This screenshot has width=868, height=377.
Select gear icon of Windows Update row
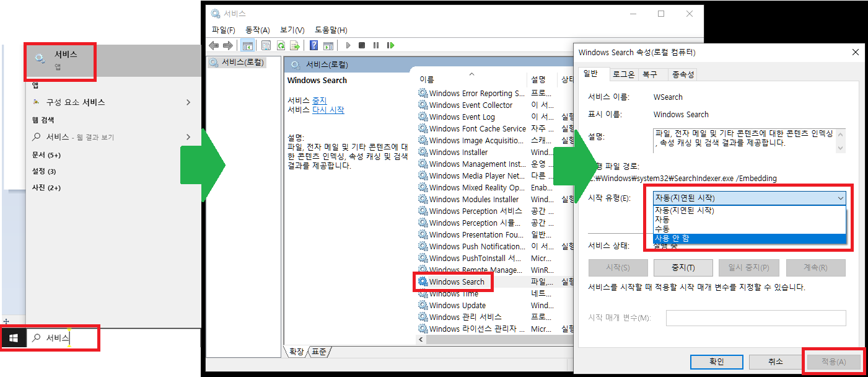(423, 306)
